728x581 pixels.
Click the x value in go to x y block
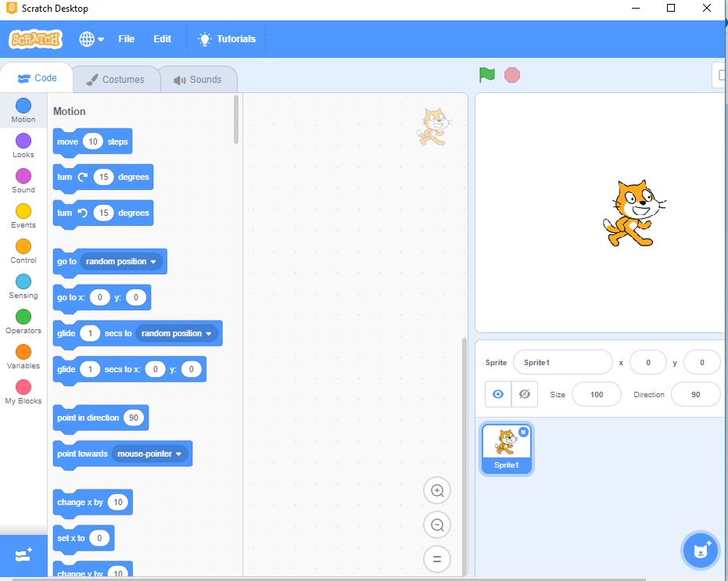(x=100, y=297)
